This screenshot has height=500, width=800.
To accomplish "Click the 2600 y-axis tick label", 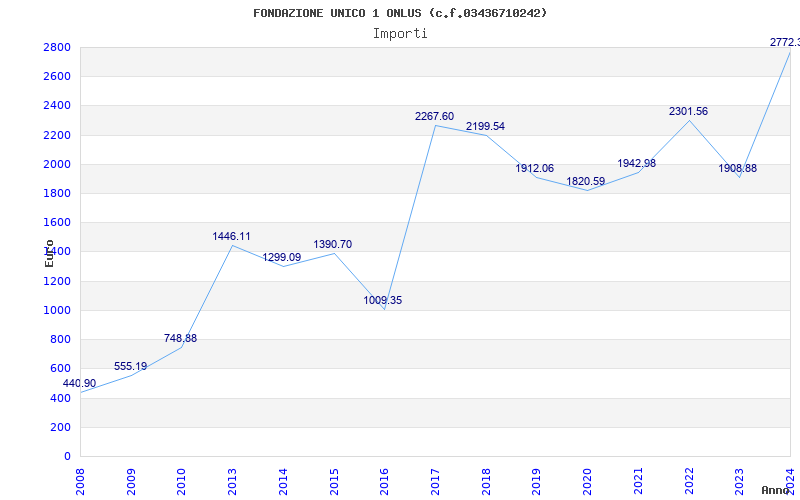I will pyautogui.click(x=57, y=77).
